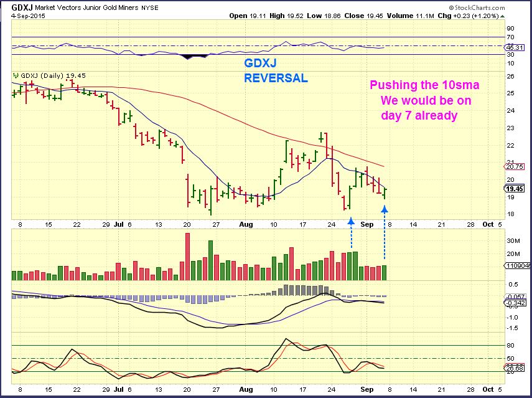Click the Chg +0.23 (+1.20%) text
This screenshot has width=532, height=398.
468,16
